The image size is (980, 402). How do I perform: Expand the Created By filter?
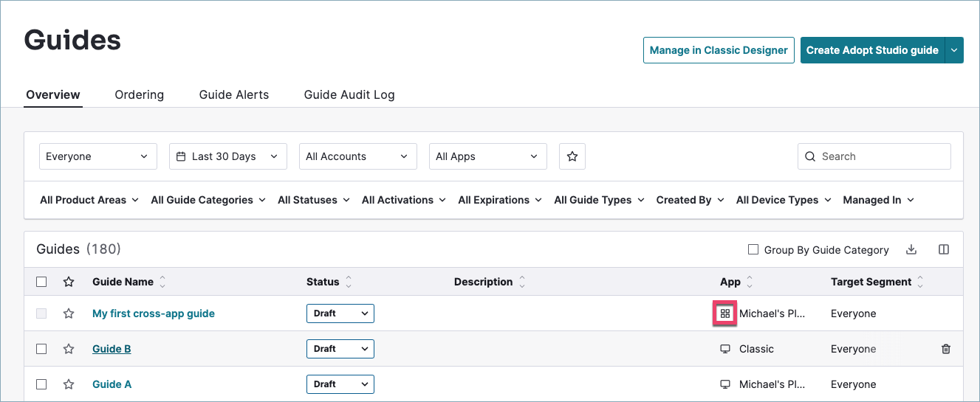691,200
